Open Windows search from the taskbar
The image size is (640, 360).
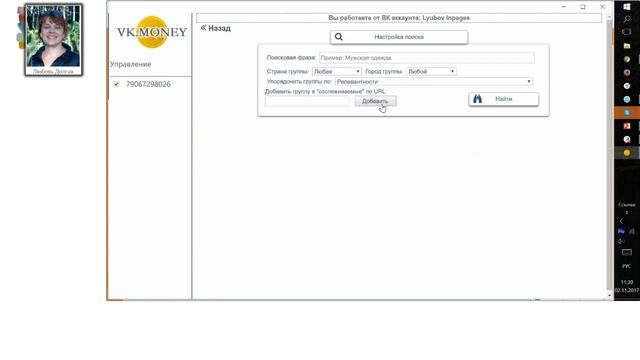pos(627,19)
